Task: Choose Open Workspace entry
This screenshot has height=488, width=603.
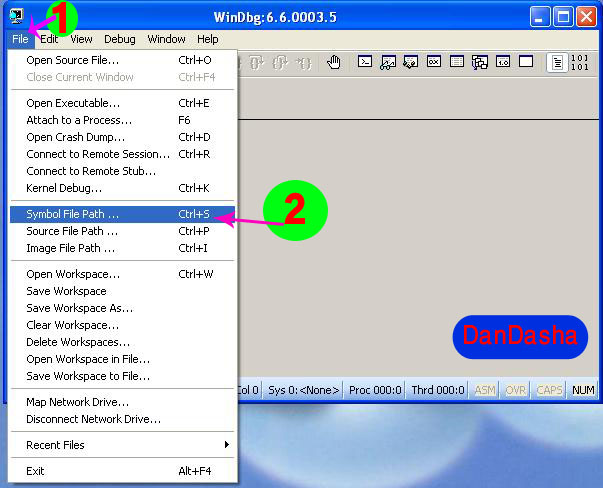Action: click(x=122, y=274)
